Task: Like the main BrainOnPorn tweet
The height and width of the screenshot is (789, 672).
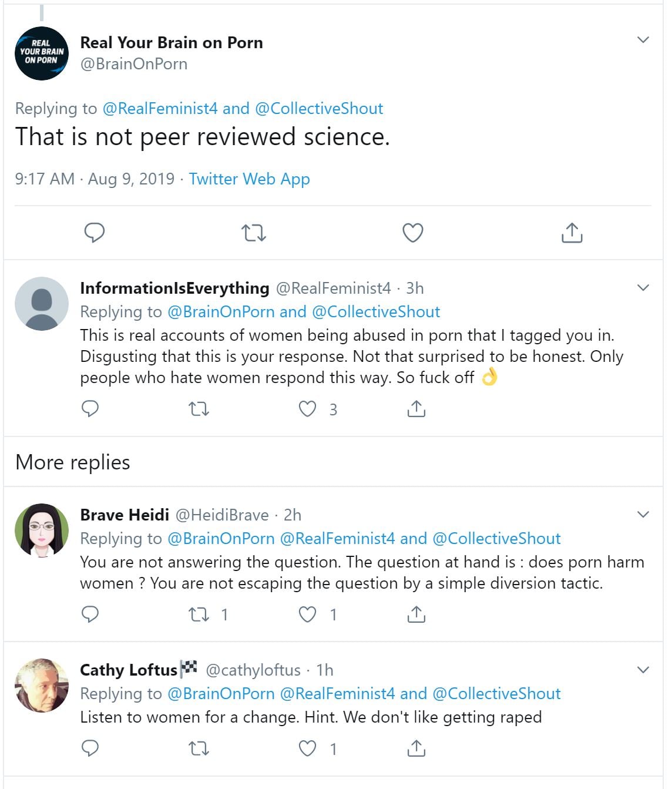Action: click(412, 233)
